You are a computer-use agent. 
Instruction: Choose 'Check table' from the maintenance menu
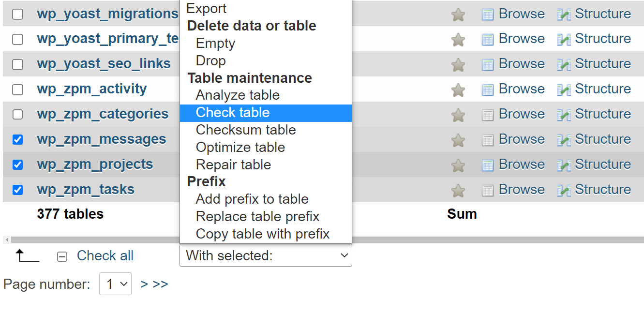click(x=233, y=113)
